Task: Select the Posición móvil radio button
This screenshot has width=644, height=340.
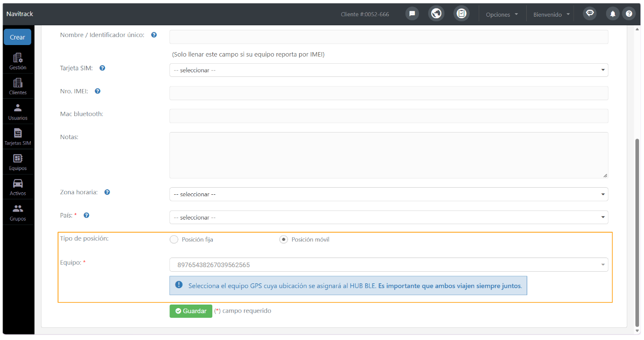Action: (284, 239)
